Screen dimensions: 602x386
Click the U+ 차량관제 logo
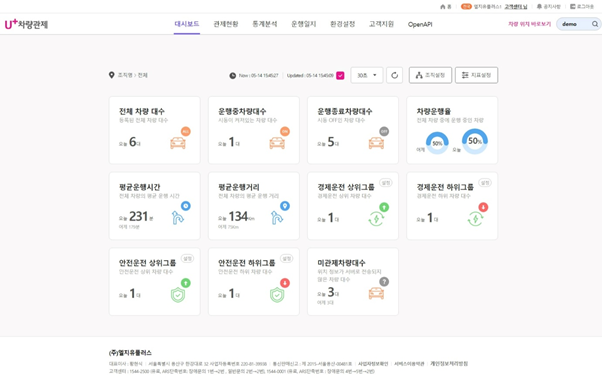[x=26, y=24]
